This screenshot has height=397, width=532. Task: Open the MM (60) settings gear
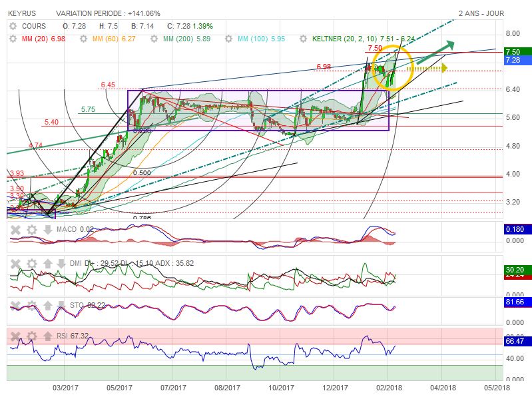[x=83, y=39]
